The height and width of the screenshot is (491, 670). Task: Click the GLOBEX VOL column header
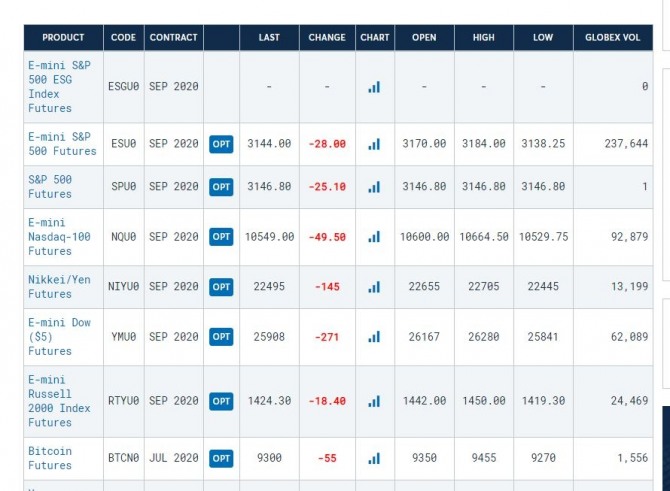click(613, 38)
